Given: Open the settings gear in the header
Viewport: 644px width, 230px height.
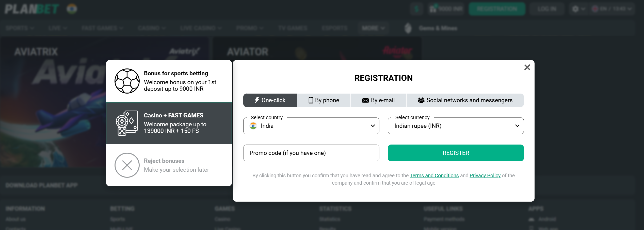Looking at the screenshot, I should click(576, 8).
